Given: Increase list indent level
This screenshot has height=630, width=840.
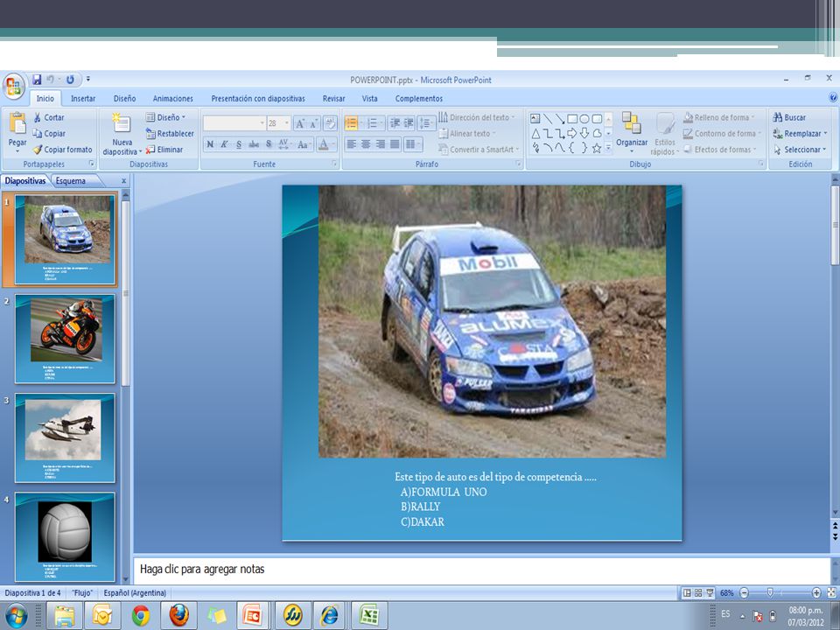Looking at the screenshot, I should coord(409,123).
